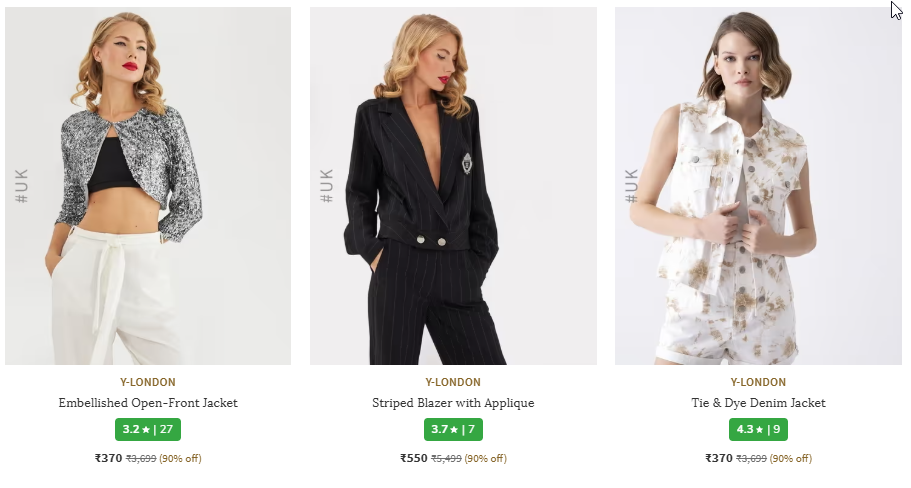Click the crossed-out ₹5,499 original price

point(446,459)
